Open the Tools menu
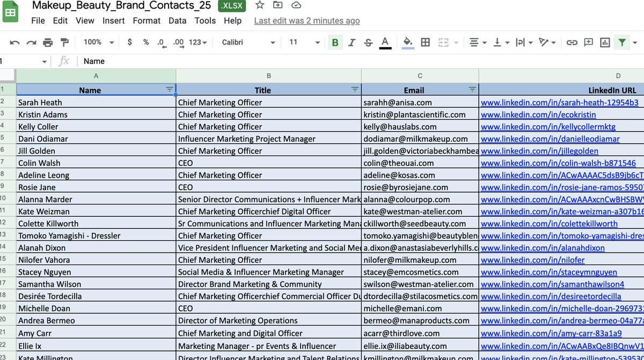This screenshot has width=644, height=360. pyautogui.click(x=205, y=21)
